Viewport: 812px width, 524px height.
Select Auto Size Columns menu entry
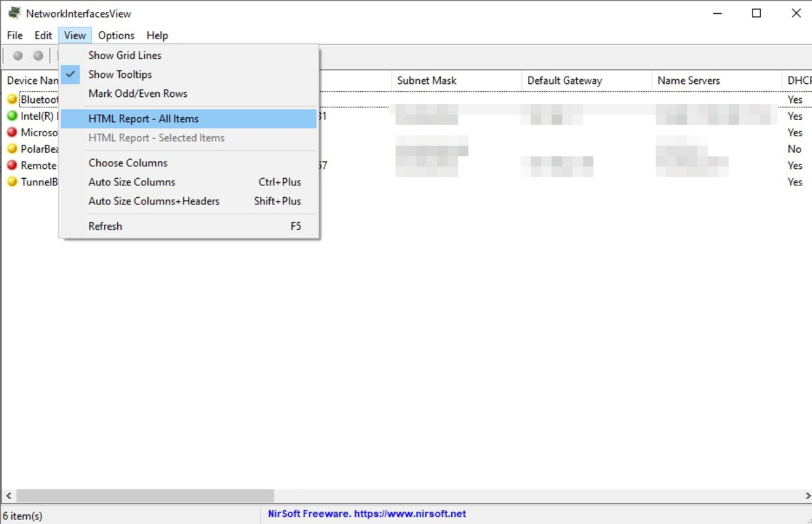tap(189, 182)
